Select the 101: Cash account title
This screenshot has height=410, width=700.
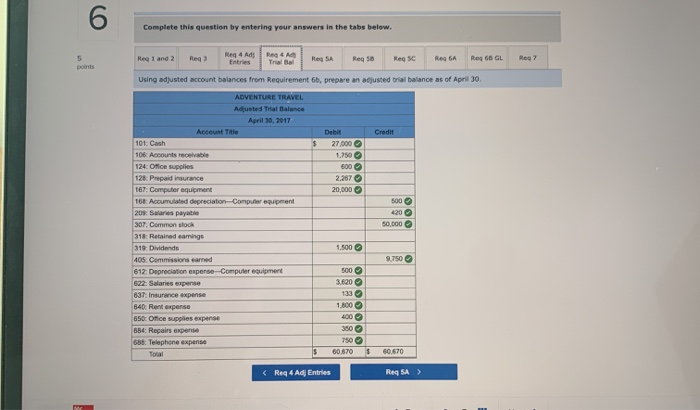tap(150, 143)
